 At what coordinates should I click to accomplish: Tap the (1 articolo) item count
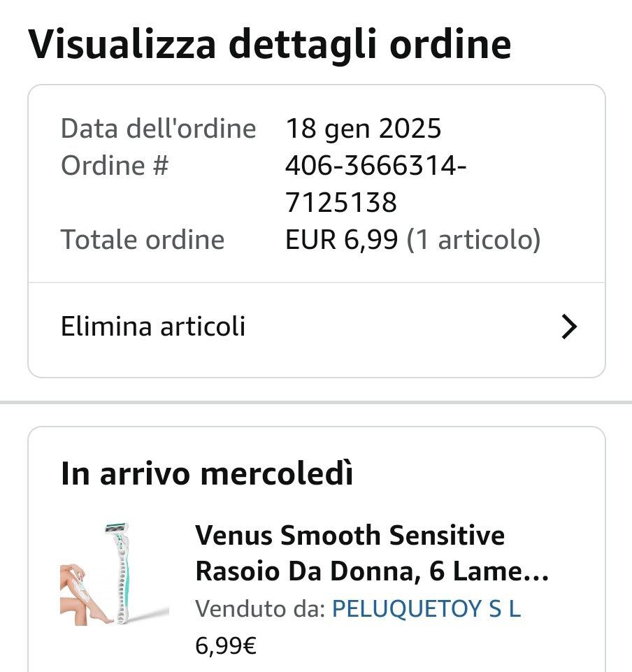tap(473, 240)
